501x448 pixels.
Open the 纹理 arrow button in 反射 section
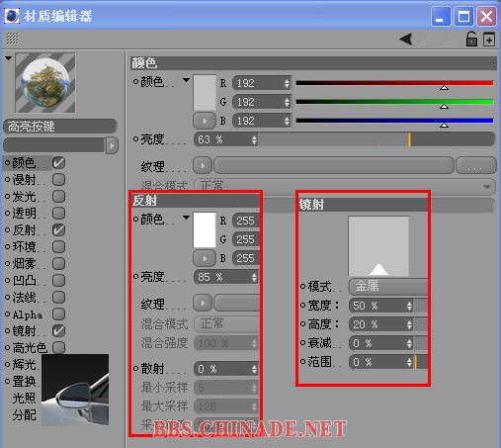(x=203, y=303)
